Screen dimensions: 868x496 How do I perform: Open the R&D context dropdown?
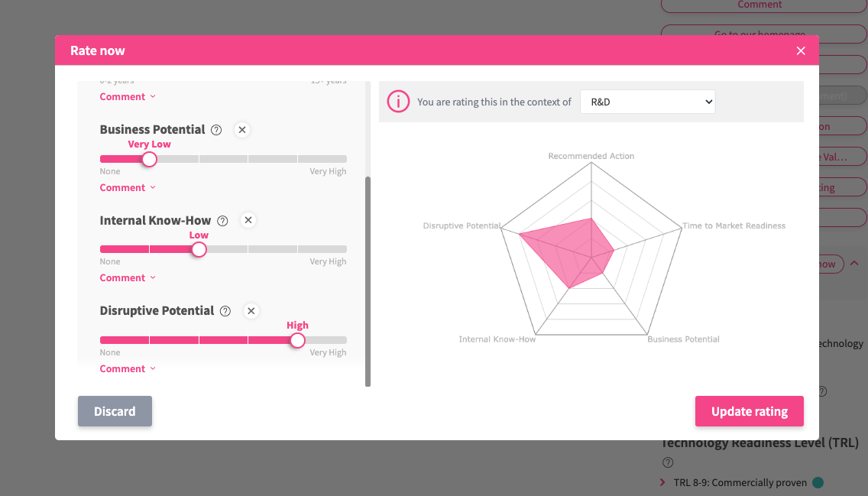(647, 102)
